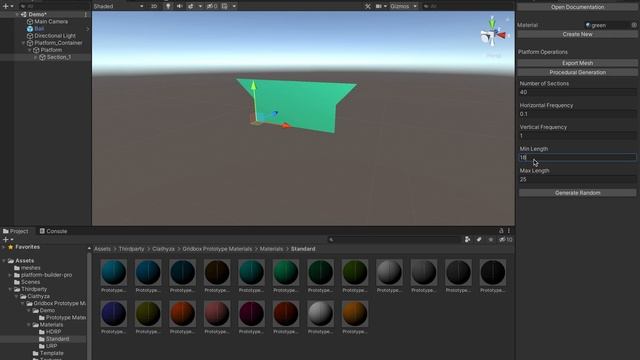This screenshot has height=360, width=640.
Task: Open the Ball prefab via its arrow
Action: pos(88,29)
